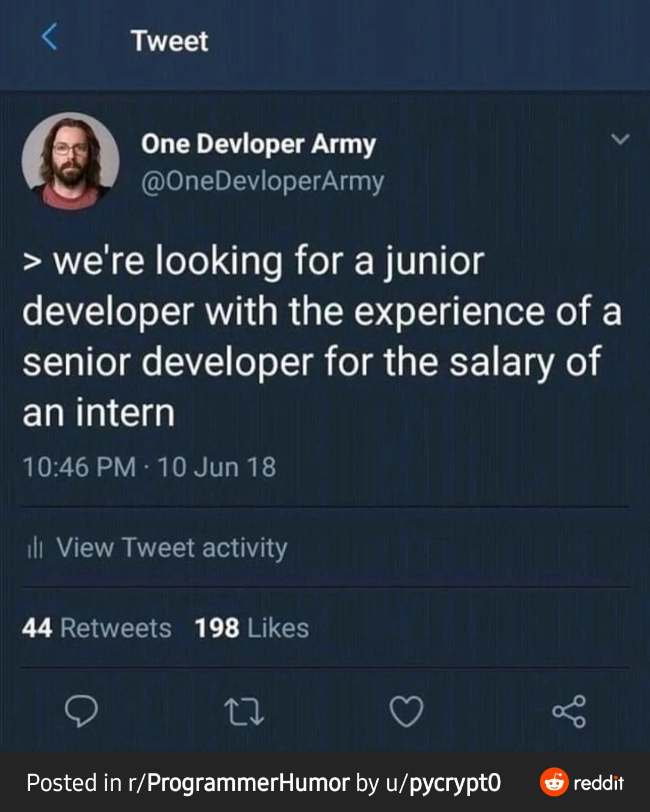The height and width of the screenshot is (812, 650).
Task: View the 44 Retweets list
Action: [97, 628]
